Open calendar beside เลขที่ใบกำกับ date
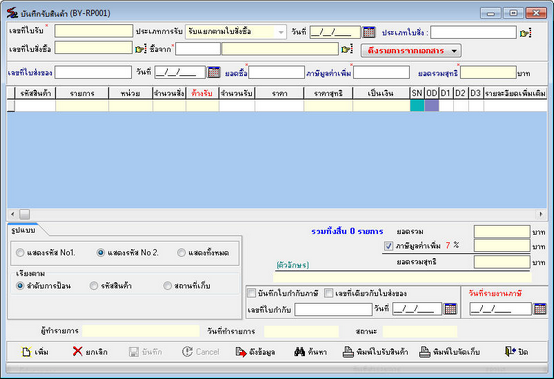 coord(450,308)
